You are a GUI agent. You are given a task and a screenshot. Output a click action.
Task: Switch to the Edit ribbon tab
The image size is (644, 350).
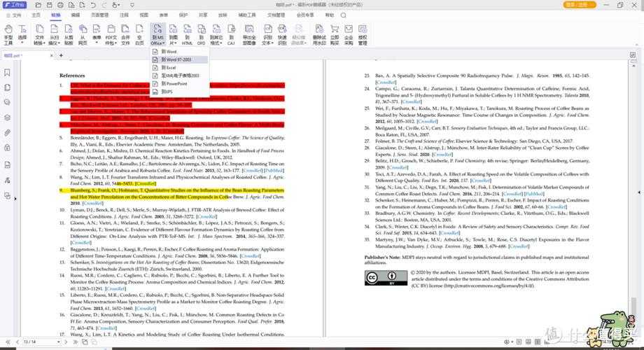(75, 14)
